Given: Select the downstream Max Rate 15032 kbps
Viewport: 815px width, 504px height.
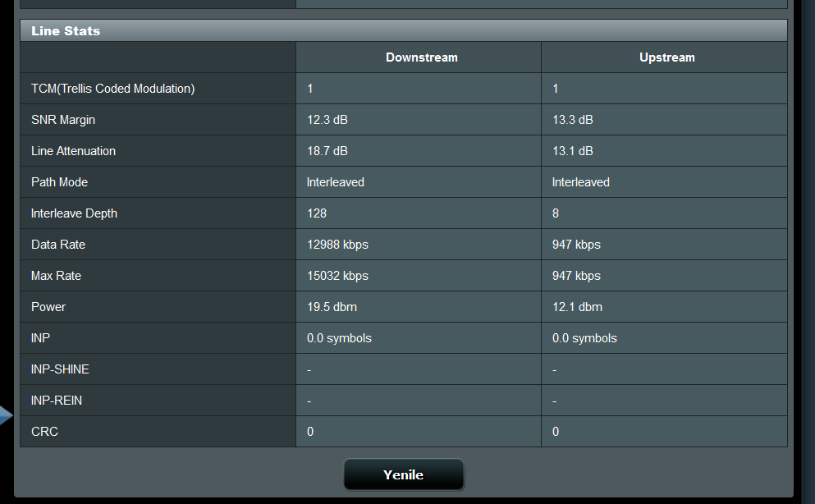Looking at the screenshot, I should pyautogui.click(x=337, y=276).
